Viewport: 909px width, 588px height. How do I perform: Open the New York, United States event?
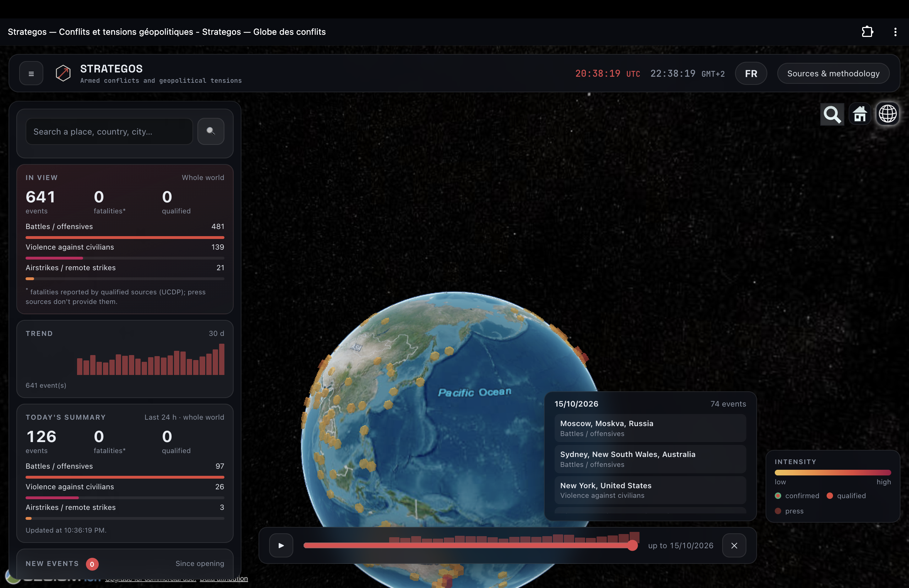tap(650, 490)
